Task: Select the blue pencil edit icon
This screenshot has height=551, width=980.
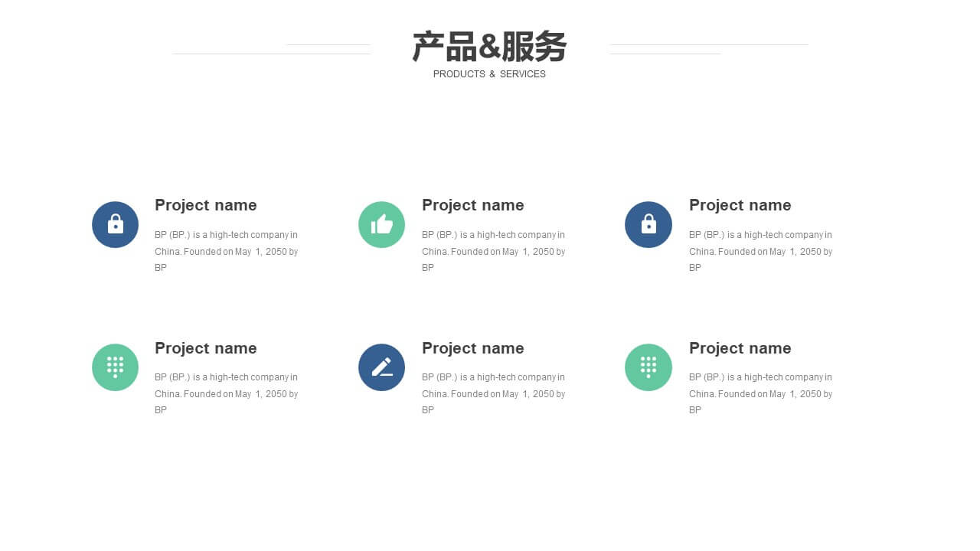Action: pyautogui.click(x=381, y=367)
